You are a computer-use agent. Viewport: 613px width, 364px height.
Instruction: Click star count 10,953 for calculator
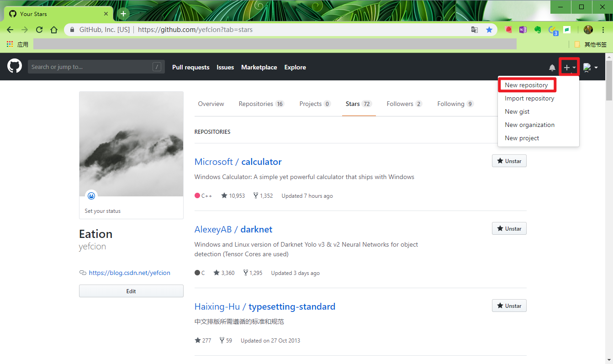233,195
